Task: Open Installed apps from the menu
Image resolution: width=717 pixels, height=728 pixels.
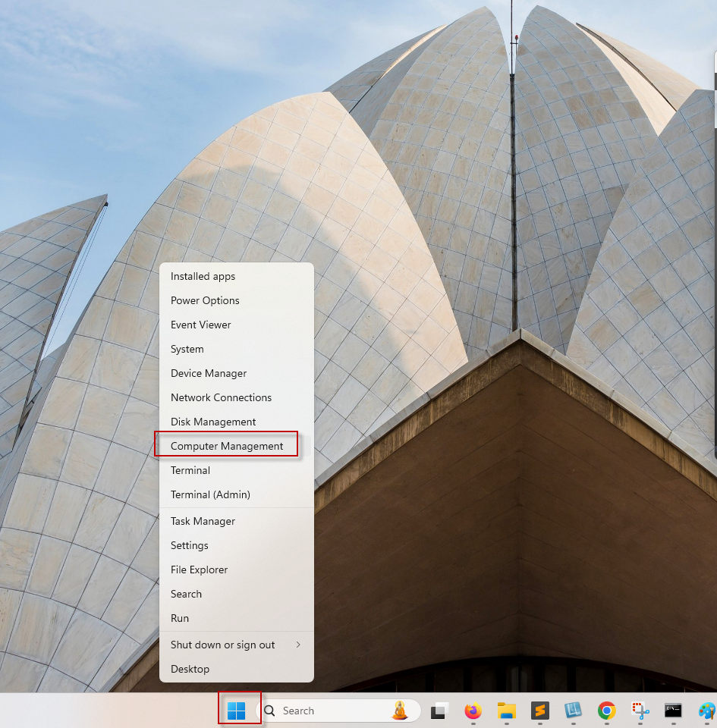Action: [x=237, y=276]
